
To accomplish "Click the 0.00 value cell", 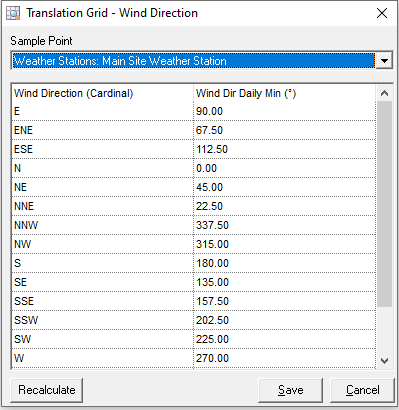I will tap(285, 168).
